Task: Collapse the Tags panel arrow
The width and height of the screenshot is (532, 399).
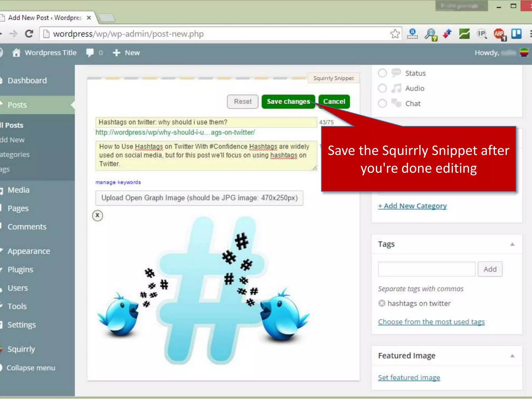Action: coord(512,244)
